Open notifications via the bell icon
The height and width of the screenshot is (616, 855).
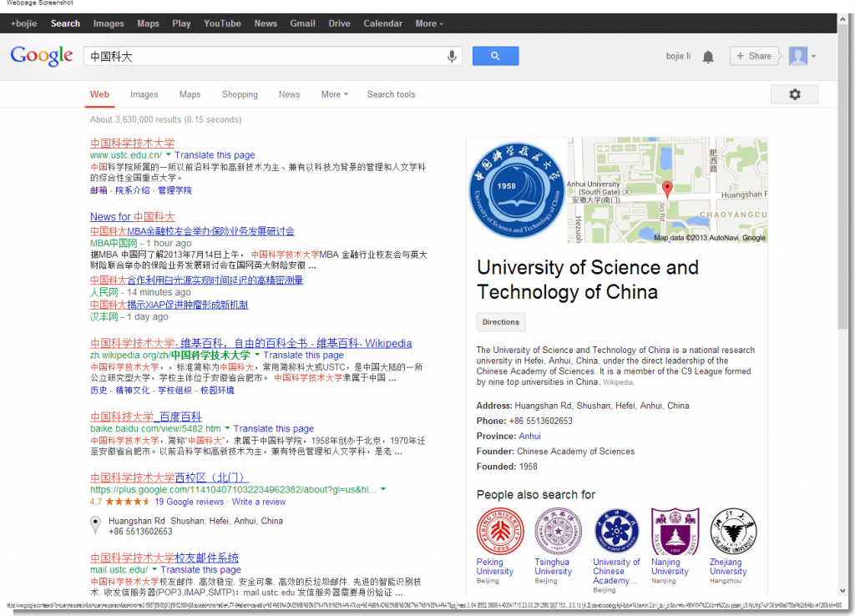point(708,55)
